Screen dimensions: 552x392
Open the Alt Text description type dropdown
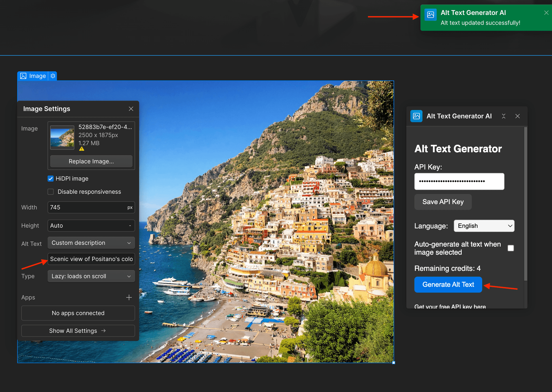tap(91, 243)
